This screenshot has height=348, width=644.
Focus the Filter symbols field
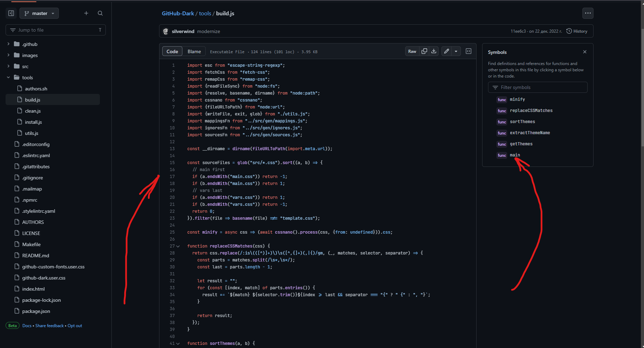pos(538,87)
